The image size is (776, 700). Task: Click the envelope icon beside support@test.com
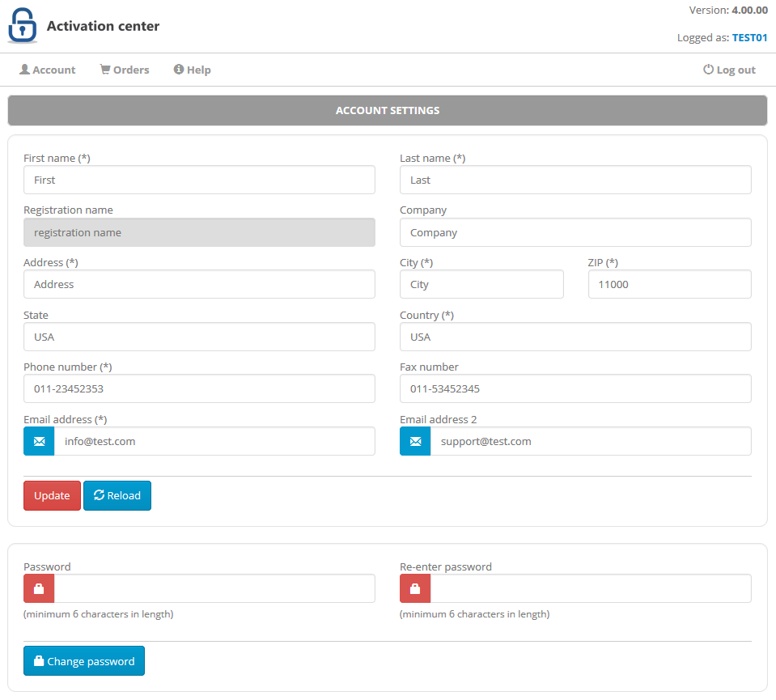[415, 441]
